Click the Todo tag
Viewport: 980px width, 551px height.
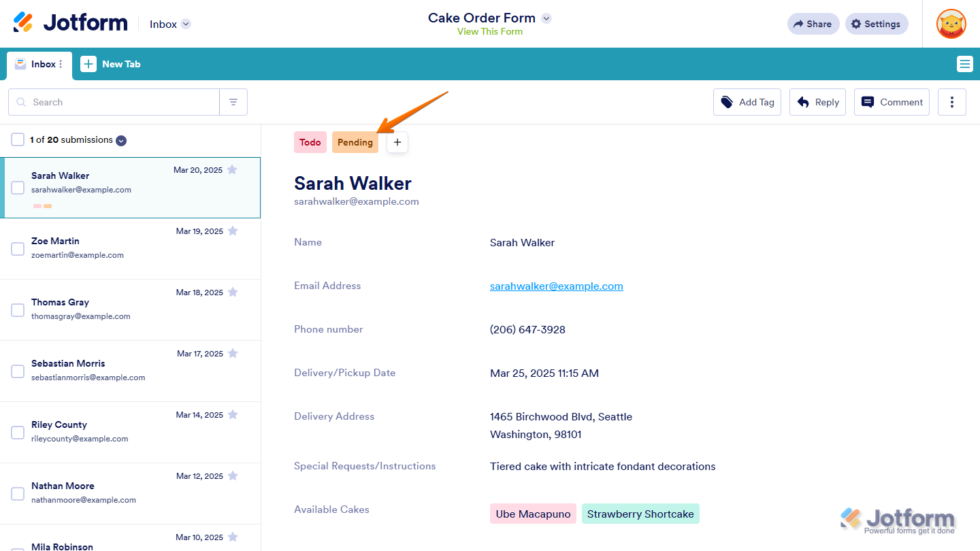pyautogui.click(x=310, y=142)
